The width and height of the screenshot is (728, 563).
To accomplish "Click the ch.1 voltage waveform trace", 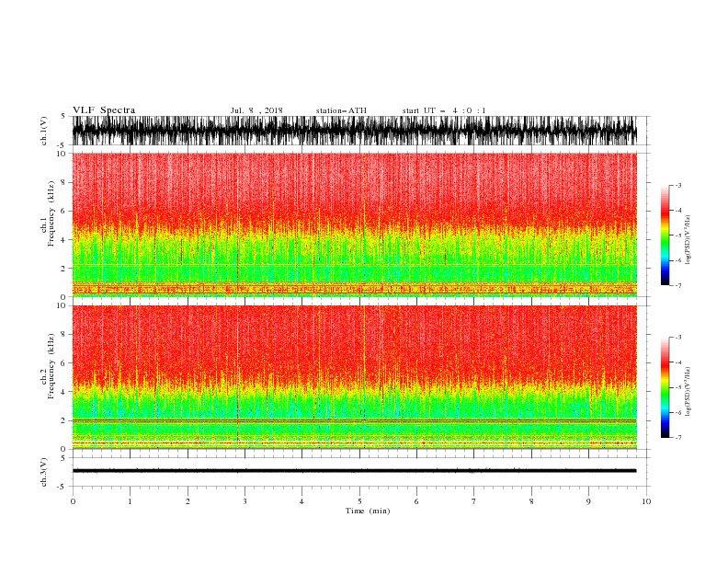I will tap(354, 131).
